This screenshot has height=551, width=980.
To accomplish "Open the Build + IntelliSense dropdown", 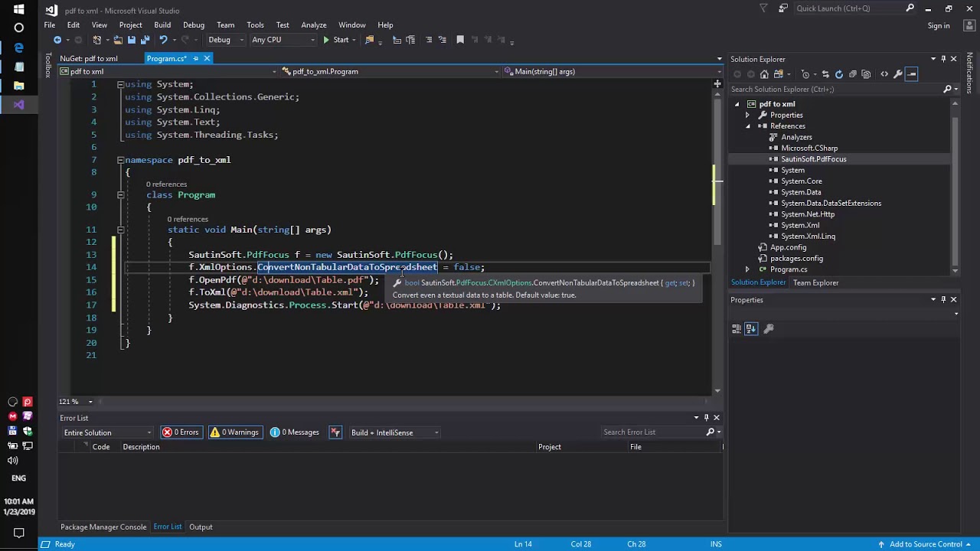I will [x=395, y=432].
